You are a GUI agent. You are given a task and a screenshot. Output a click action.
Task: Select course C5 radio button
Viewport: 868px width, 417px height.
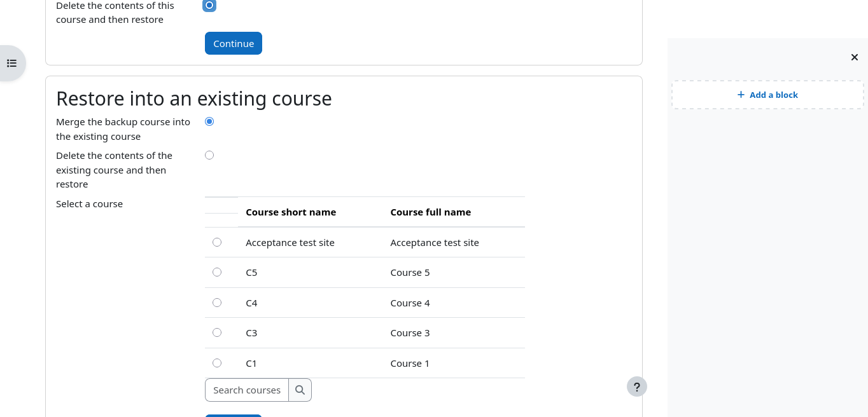(217, 272)
